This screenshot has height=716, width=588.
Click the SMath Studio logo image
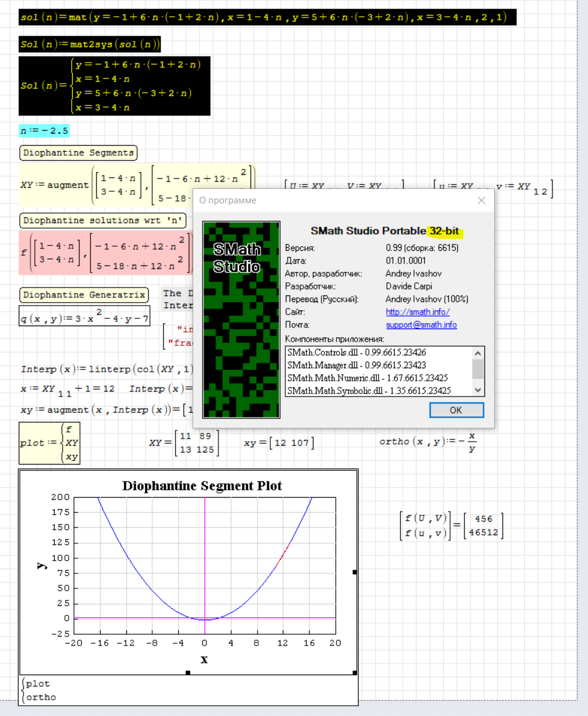pos(241,319)
